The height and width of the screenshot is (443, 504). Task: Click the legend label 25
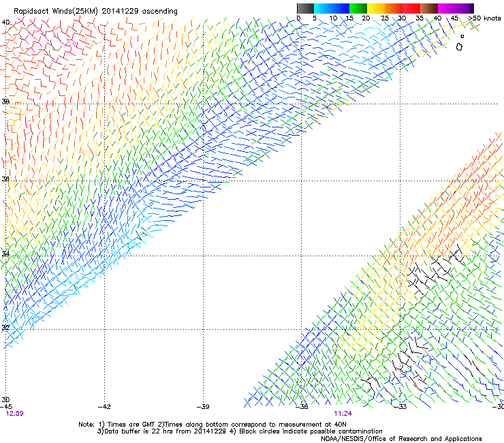click(385, 18)
